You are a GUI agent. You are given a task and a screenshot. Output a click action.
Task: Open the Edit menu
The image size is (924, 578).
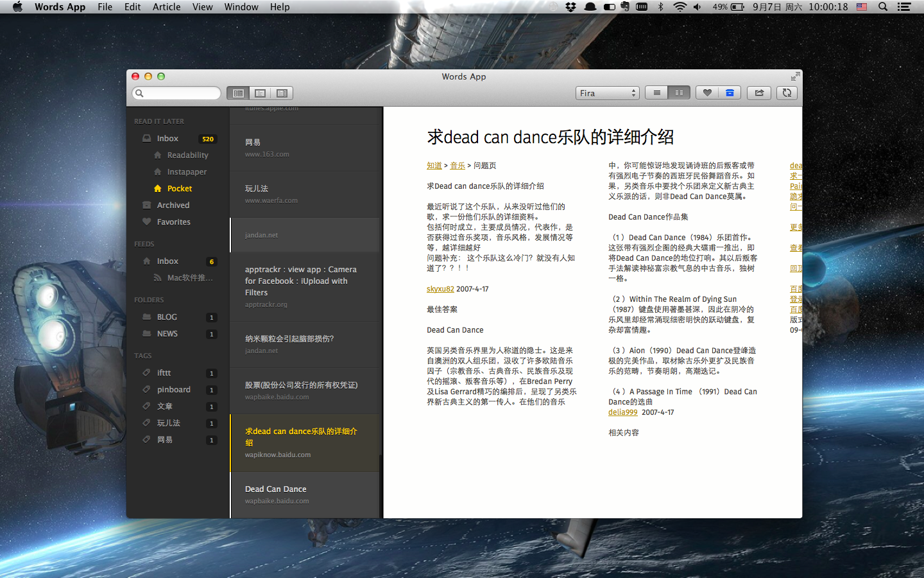pos(133,7)
